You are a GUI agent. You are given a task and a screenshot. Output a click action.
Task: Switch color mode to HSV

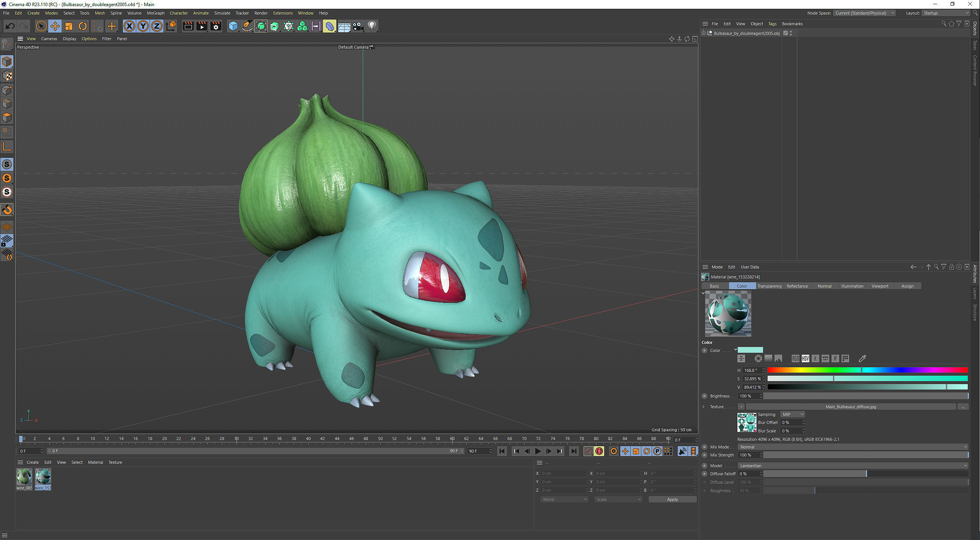(x=805, y=358)
